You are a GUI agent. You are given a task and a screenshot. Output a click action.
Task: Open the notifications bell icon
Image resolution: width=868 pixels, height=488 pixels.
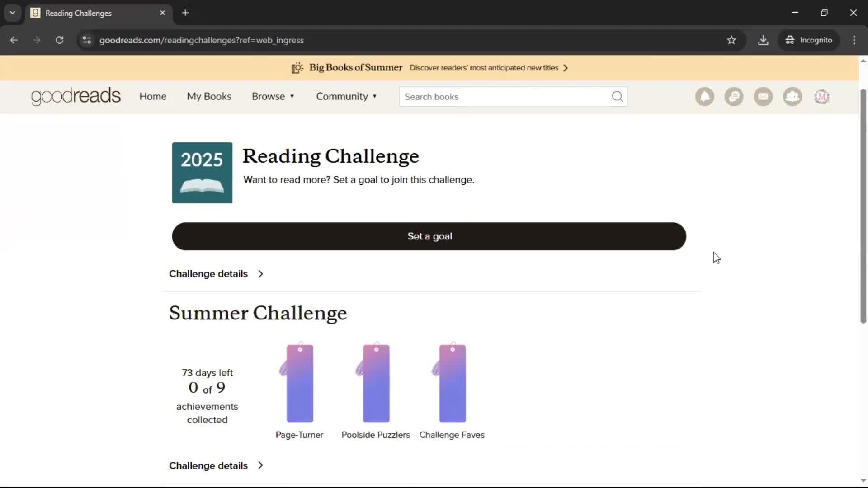pos(704,97)
